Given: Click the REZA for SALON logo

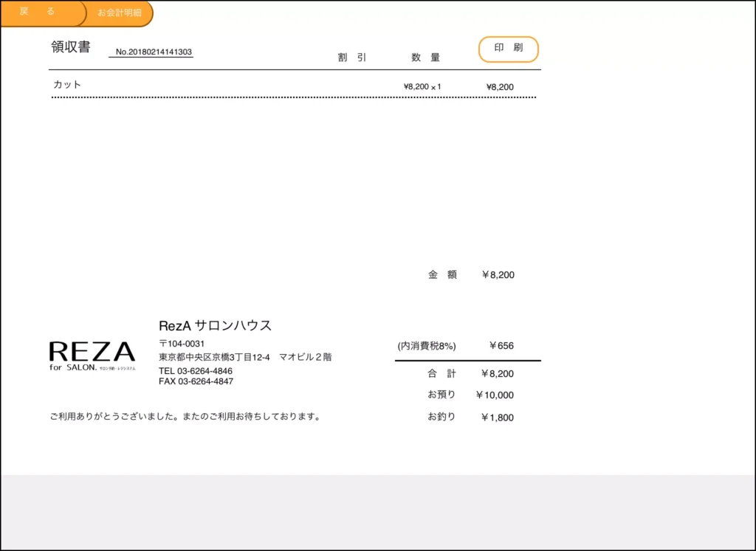Looking at the screenshot, I should pos(92,356).
